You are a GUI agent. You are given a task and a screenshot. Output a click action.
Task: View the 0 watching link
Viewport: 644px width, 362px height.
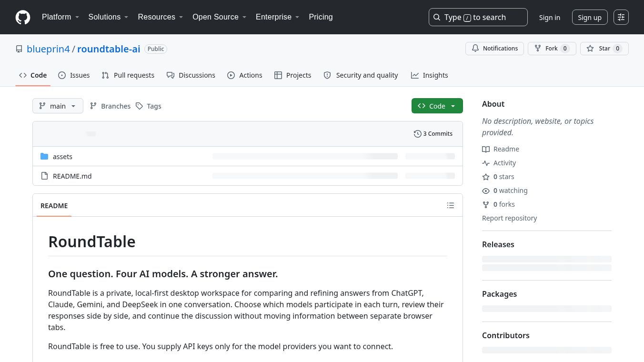(x=505, y=191)
